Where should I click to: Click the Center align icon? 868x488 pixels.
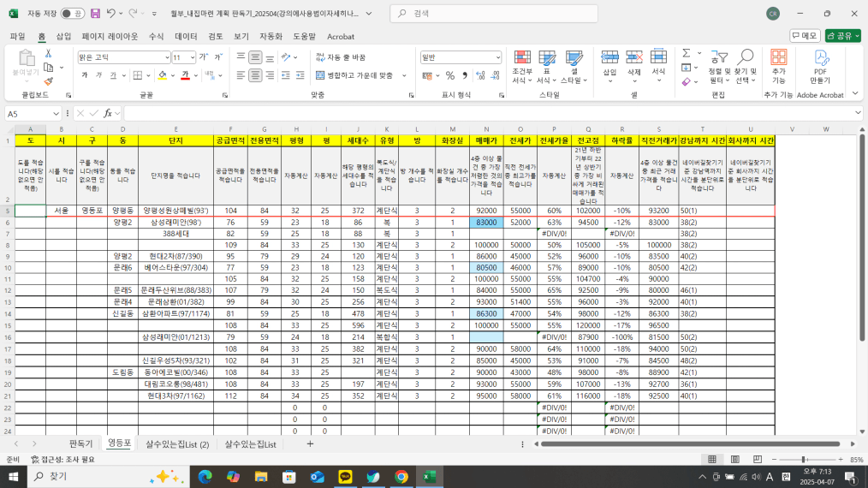coord(254,75)
